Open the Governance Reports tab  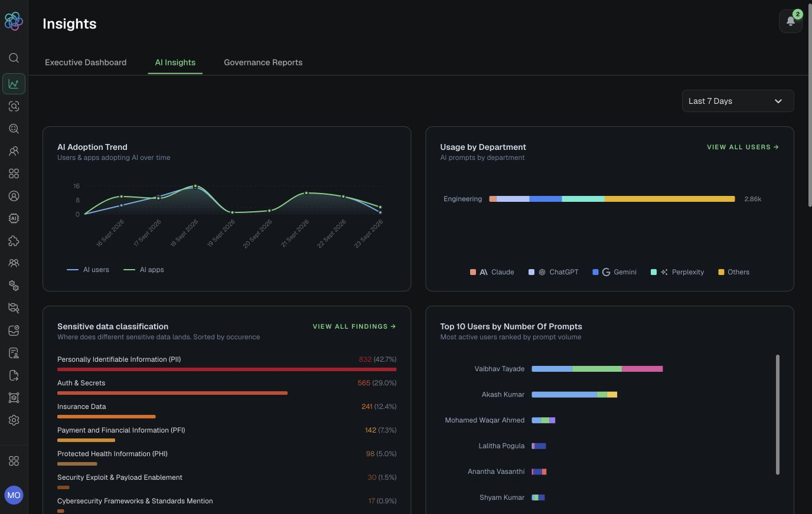(263, 63)
